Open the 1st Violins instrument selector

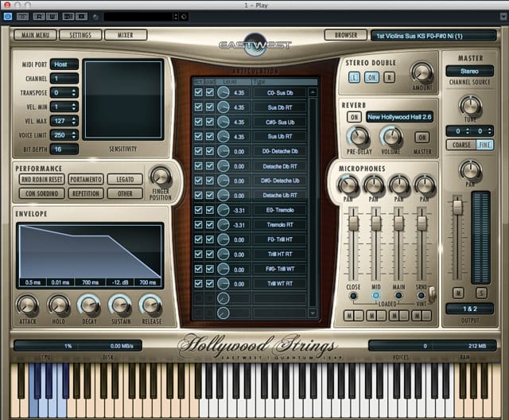point(433,36)
